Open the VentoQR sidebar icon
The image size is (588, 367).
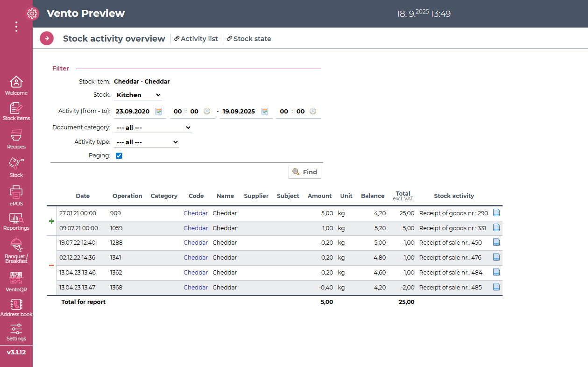coord(16,281)
